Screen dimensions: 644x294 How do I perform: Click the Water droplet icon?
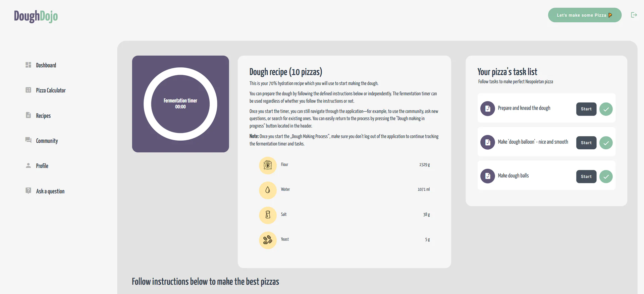(267, 190)
